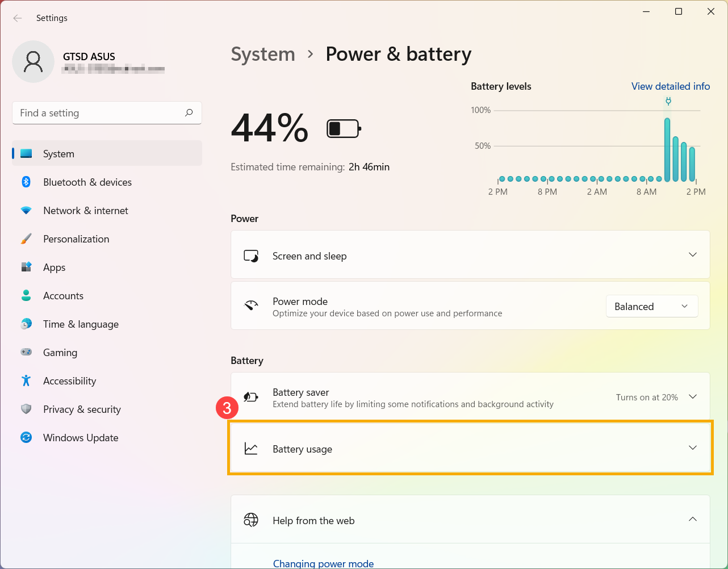Image resolution: width=728 pixels, height=569 pixels.
Task: Open the user profile avatar
Action: 33,61
